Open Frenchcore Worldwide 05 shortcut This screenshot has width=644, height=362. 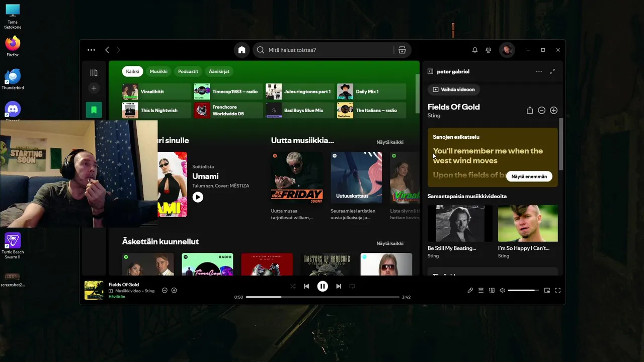pyautogui.click(x=228, y=110)
